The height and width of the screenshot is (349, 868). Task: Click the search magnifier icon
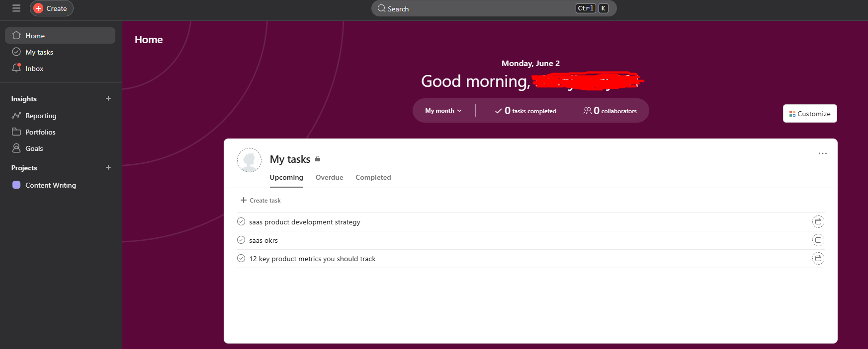pyautogui.click(x=381, y=8)
